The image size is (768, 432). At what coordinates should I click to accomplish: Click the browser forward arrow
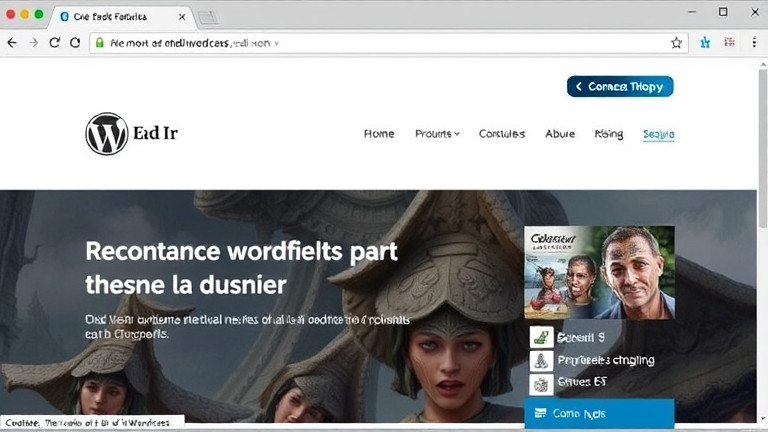[x=33, y=43]
